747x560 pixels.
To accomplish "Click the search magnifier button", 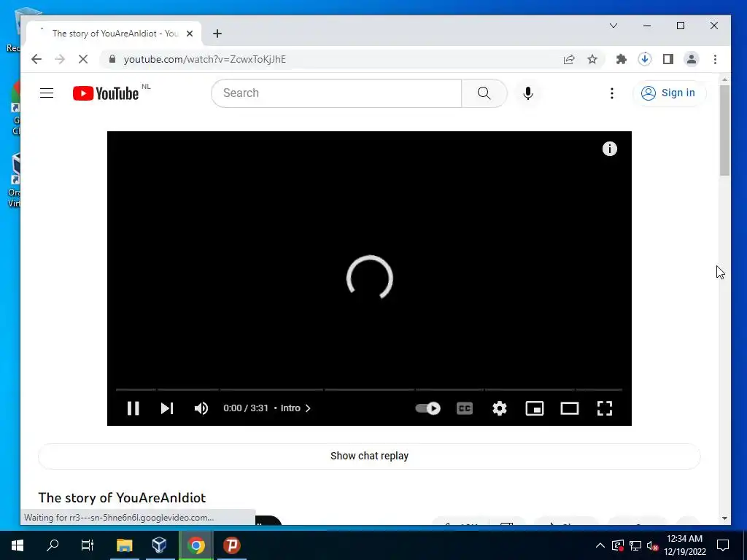I will point(484,93).
